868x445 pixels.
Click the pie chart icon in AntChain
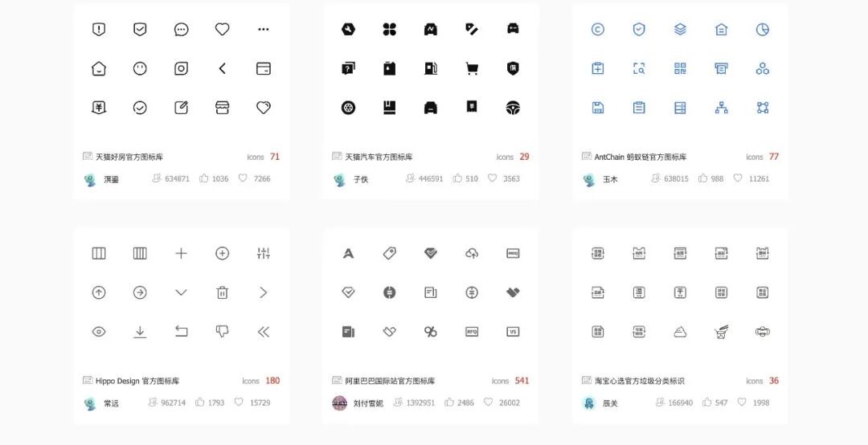tap(762, 30)
